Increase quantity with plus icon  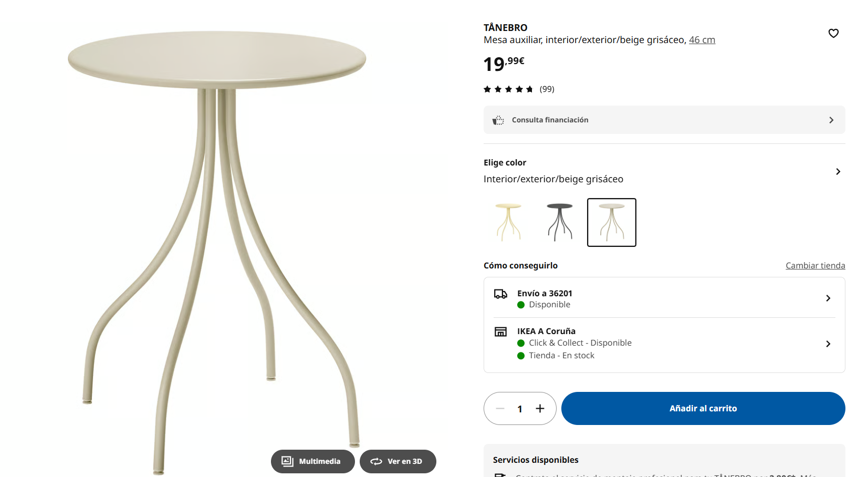pyautogui.click(x=540, y=409)
